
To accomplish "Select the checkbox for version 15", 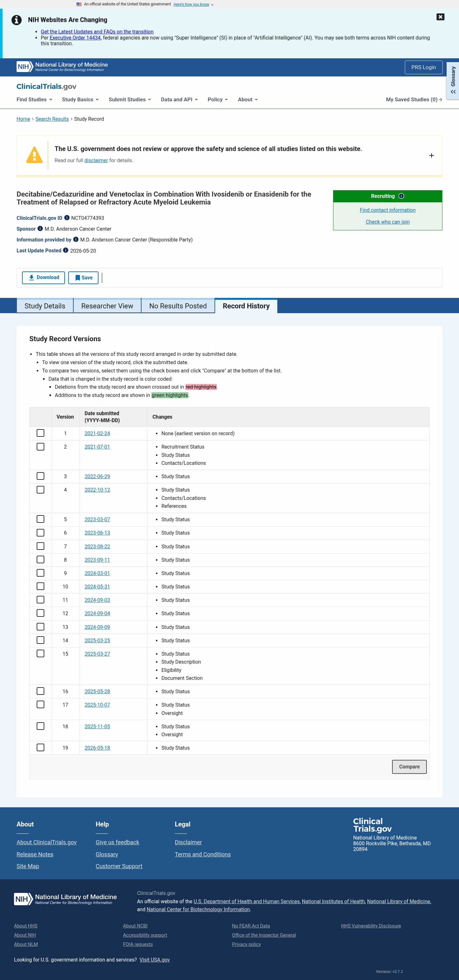I will tap(40, 653).
